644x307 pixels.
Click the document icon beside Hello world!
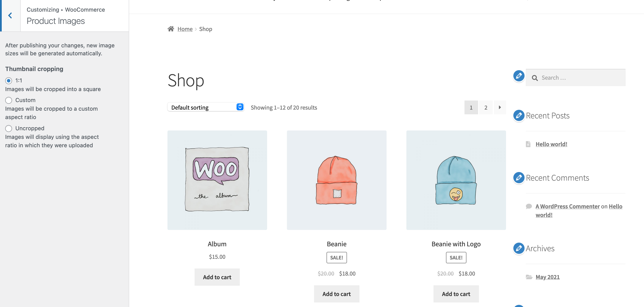coord(528,144)
